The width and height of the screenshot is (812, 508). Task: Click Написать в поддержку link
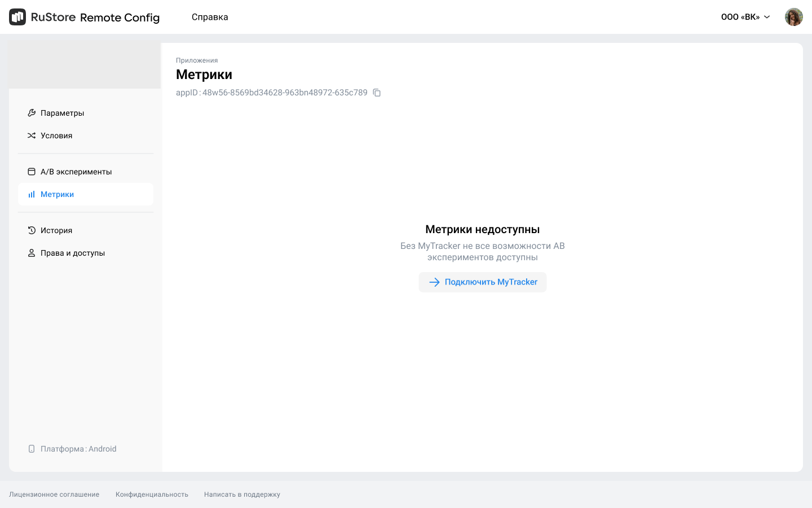(x=242, y=494)
